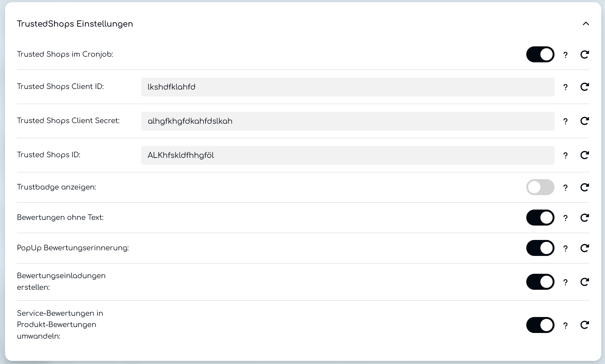Open help for Trusted Shops Client ID

tap(565, 87)
